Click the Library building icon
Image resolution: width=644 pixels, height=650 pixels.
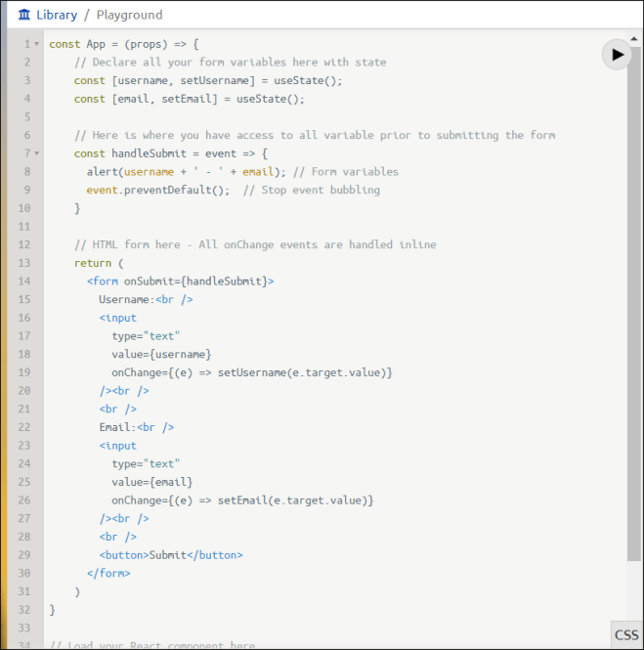click(24, 15)
